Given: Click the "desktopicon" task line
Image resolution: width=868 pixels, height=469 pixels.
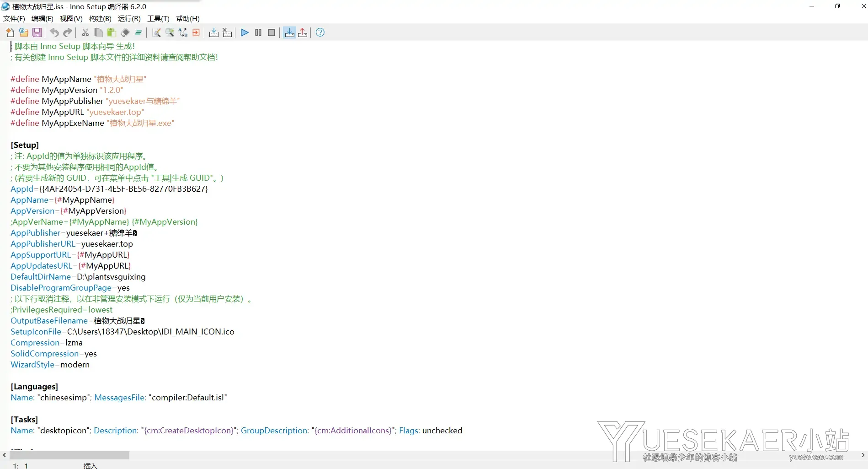Looking at the screenshot, I should click(x=237, y=431).
